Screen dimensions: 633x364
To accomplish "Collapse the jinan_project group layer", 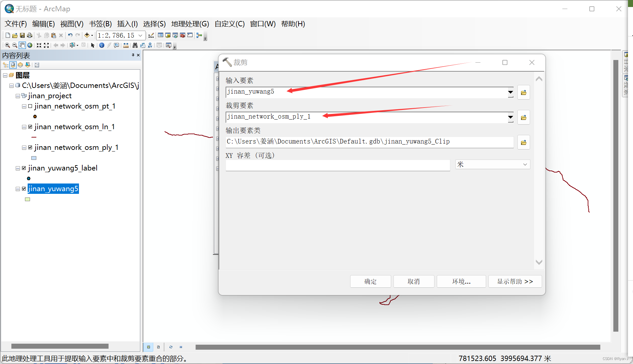I will (x=18, y=96).
